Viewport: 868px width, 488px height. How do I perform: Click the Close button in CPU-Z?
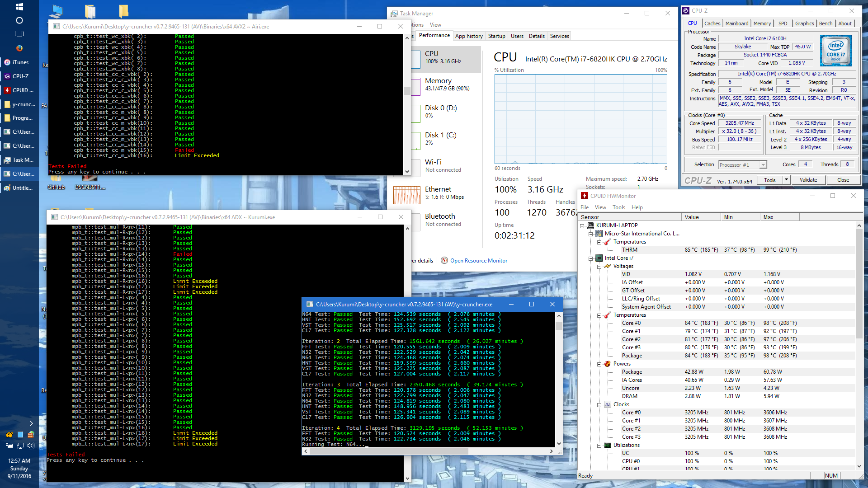click(x=843, y=180)
